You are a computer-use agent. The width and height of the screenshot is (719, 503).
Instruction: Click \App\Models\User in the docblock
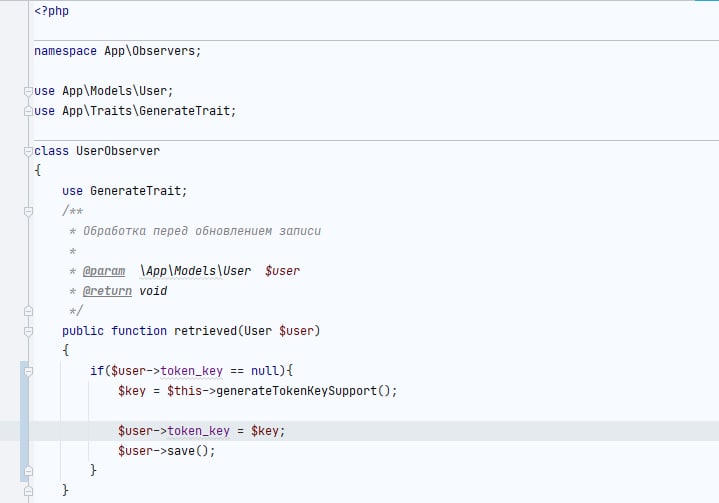[x=195, y=271]
